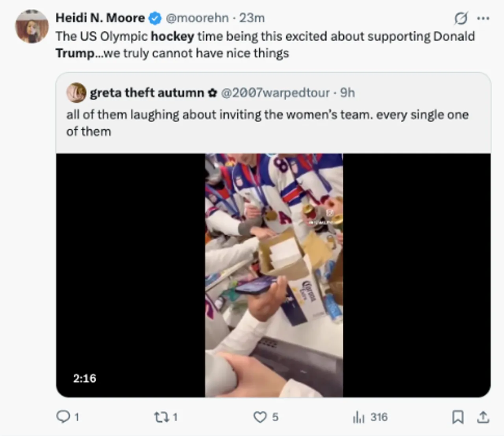The image size is (504, 436).
Task: Open the 23m timestamp link
Action: (x=252, y=18)
